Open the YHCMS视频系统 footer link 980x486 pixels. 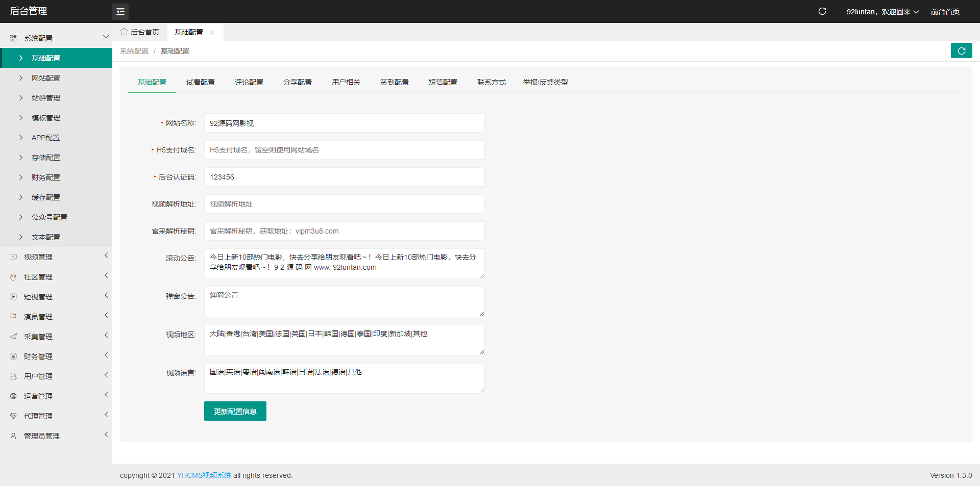coord(204,475)
